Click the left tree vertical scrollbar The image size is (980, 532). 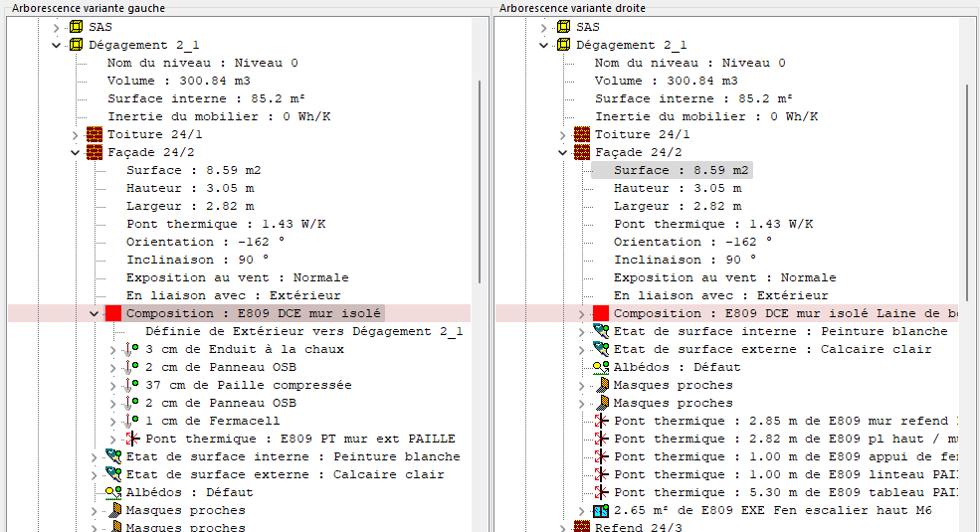tap(481, 179)
